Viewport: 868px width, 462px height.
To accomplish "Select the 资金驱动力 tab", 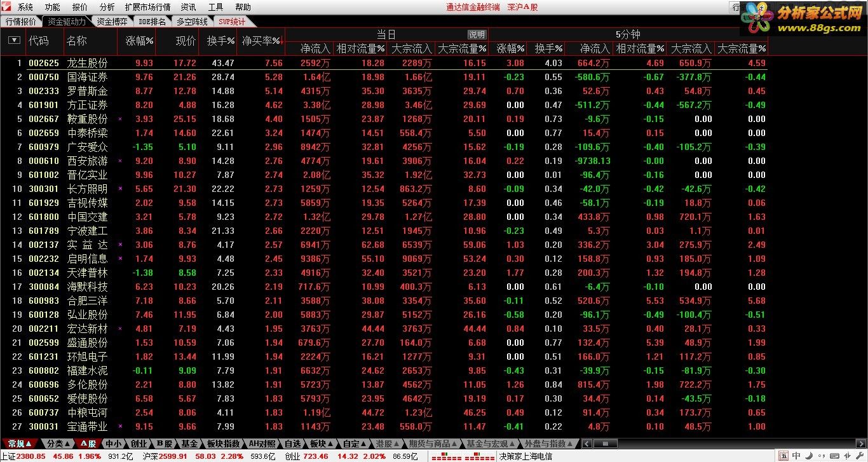I will click(x=67, y=22).
